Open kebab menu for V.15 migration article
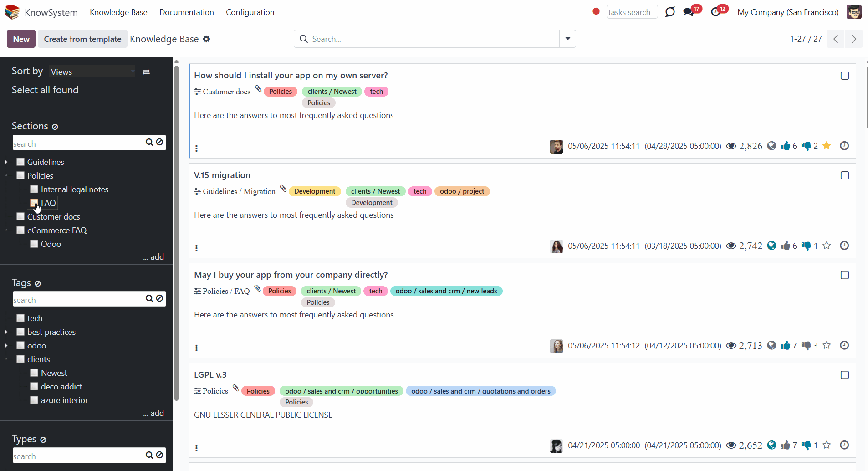This screenshot has height=471, width=868. [x=196, y=248]
